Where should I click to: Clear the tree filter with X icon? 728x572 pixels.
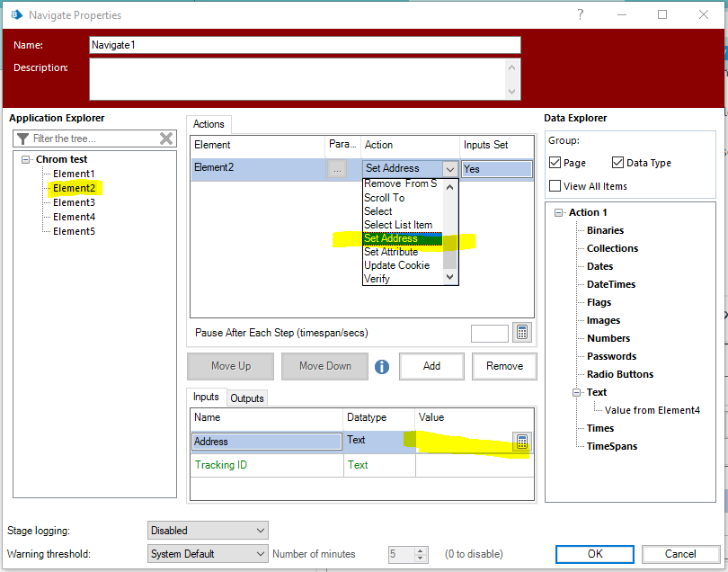(166, 139)
